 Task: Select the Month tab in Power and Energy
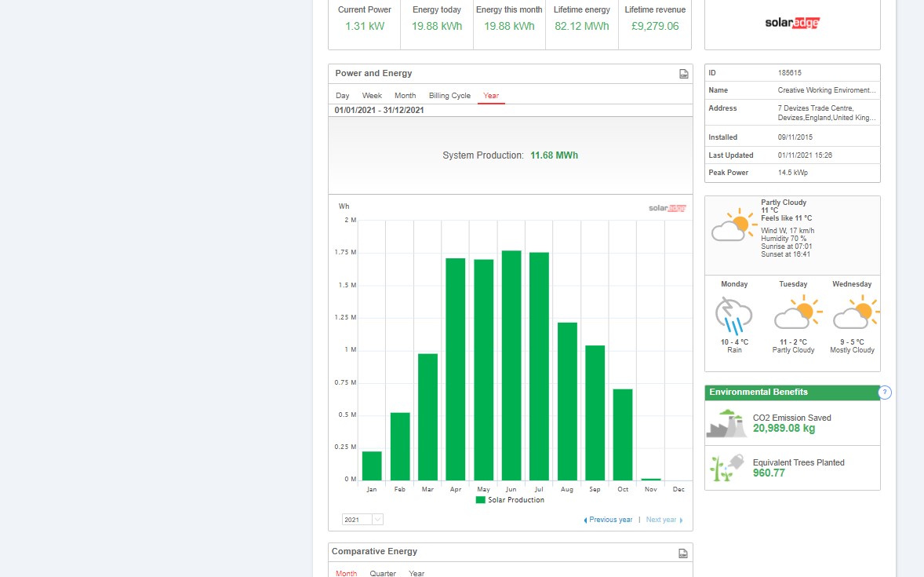[405, 96]
